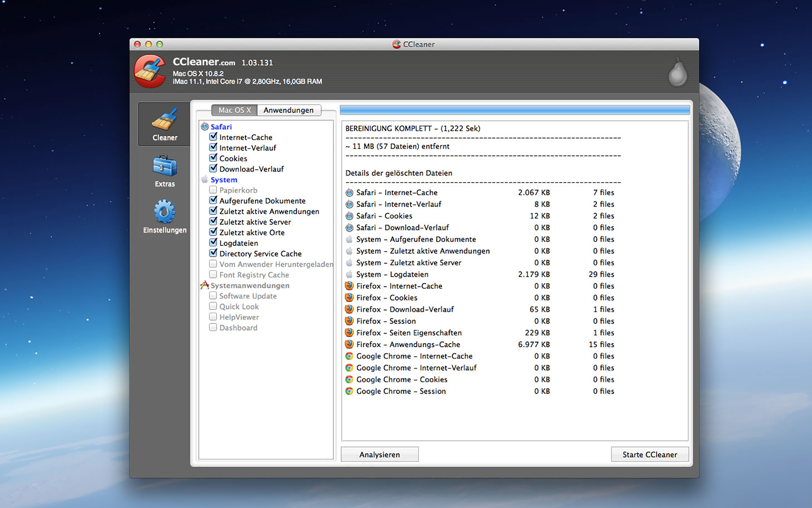812x508 pixels.
Task: Enable Software Update checkbox
Action: pyautogui.click(x=213, y=296)
